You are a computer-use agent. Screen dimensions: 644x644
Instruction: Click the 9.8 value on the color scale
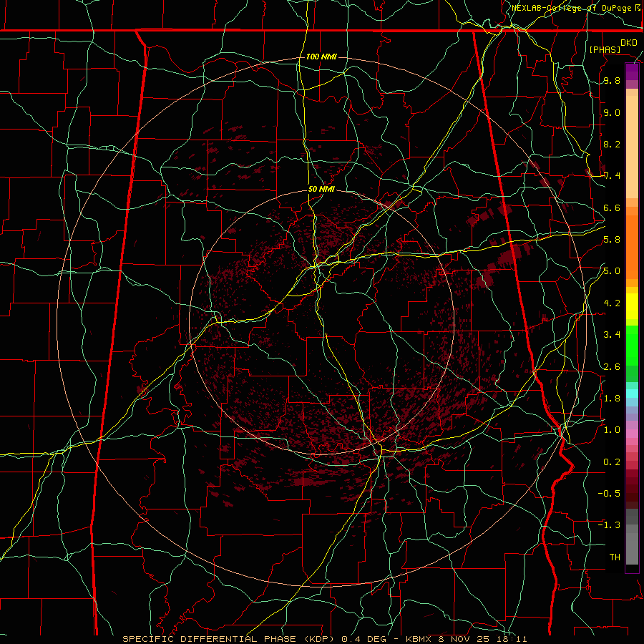point(612,81)
